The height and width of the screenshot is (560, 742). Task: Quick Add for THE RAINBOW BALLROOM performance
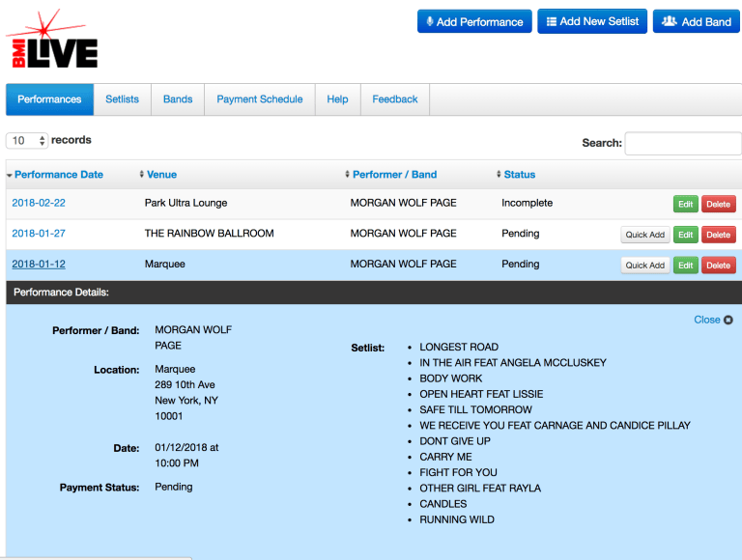coord(645,235)
